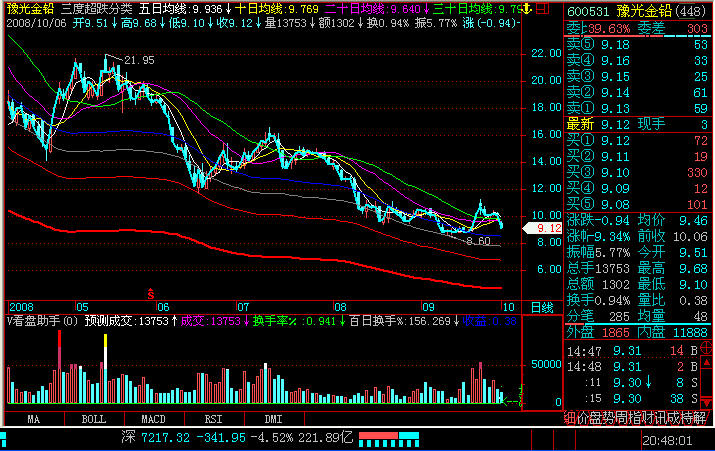Switch indicator to the MA tab
The image size is (715, 451).
[34, 419]
